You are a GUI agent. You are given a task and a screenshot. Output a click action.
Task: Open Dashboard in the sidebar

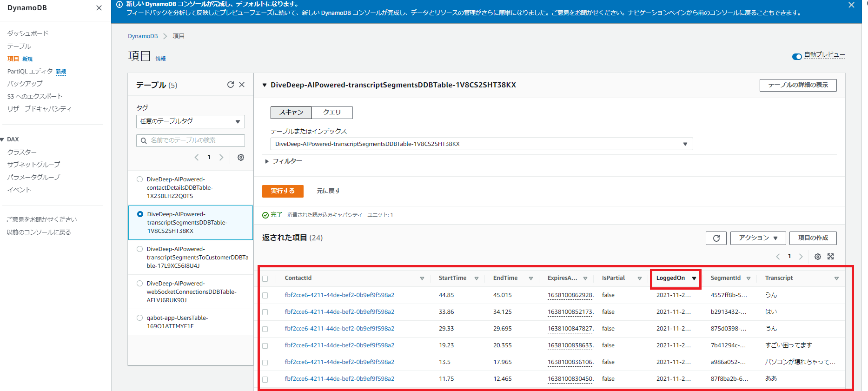click(28, 33)
